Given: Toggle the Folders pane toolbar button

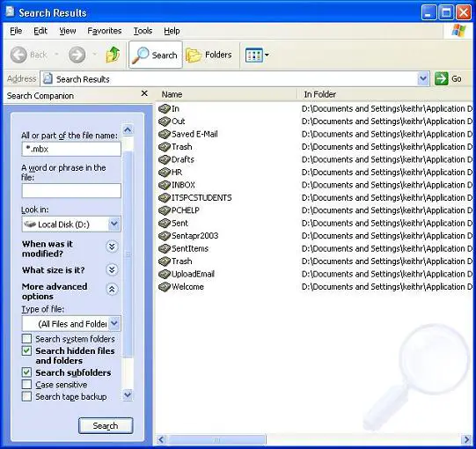Looking at the screenshot, I should pyautogui.click(x=209, y=55).
